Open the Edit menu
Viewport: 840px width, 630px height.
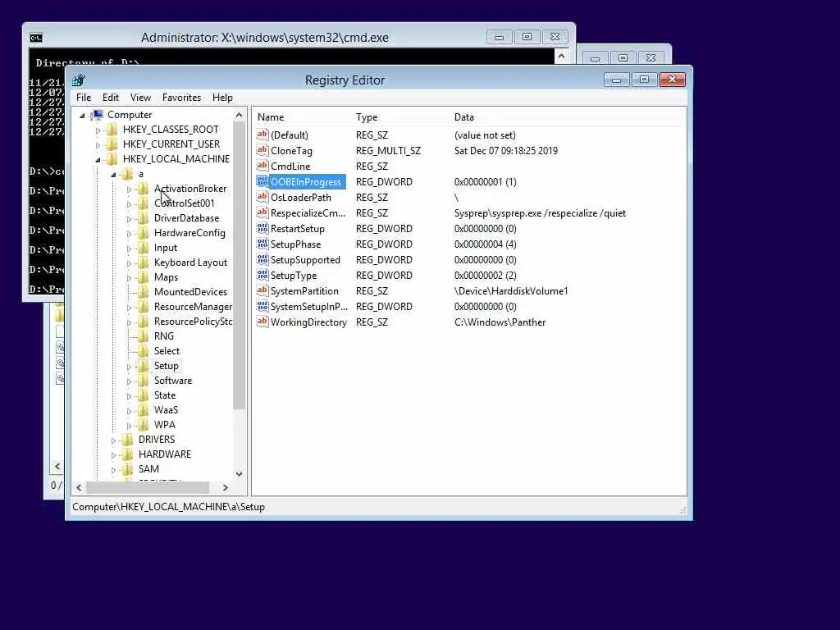pos(111,98)
